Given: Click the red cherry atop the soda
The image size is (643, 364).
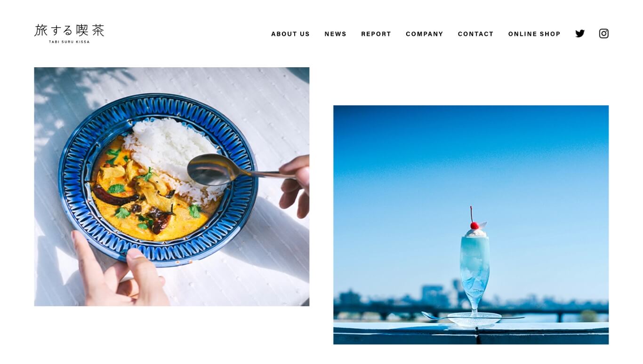Looking at the screenshot, I should click(x=474, y=225).
